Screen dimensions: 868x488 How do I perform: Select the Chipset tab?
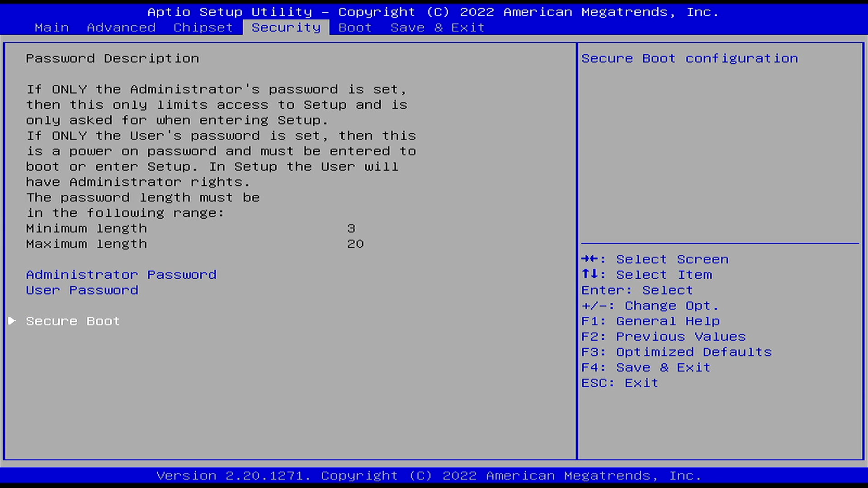[203, 27]
